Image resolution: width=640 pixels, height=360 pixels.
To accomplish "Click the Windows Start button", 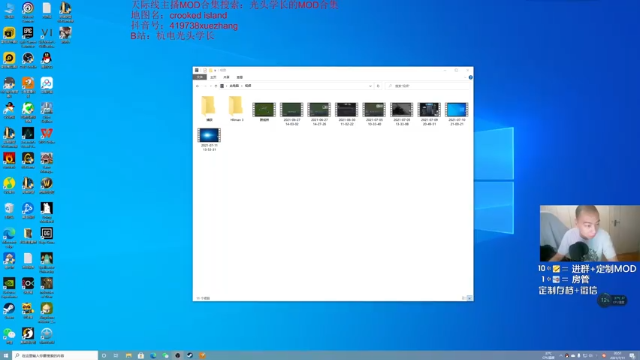I will pos(6,356).
